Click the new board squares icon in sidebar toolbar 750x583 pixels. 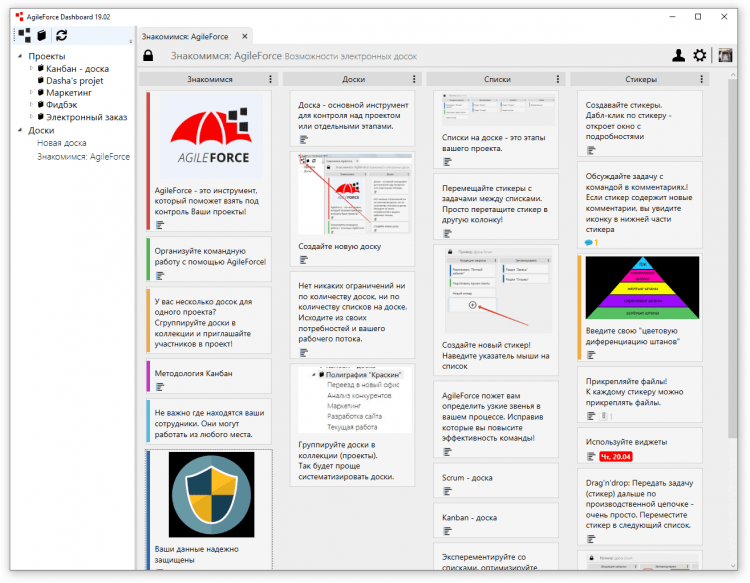[x=24, y=35]
